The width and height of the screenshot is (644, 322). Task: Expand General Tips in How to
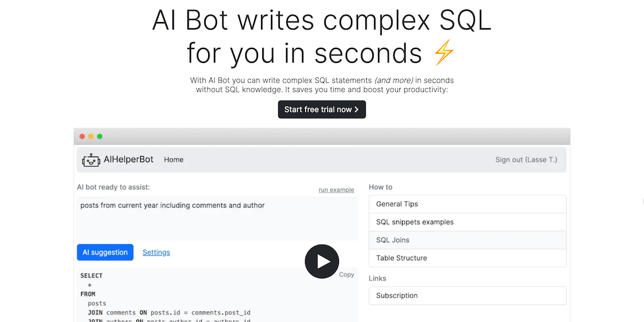467,204
